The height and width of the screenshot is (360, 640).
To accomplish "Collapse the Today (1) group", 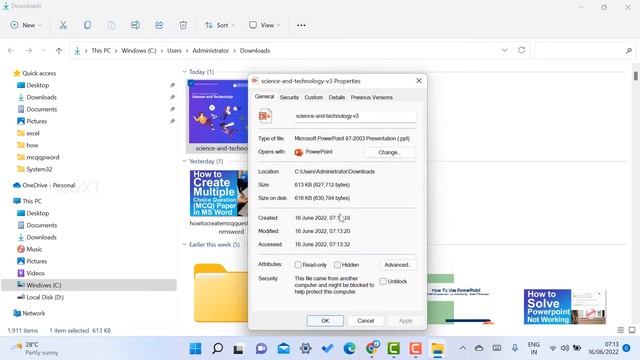I will [x=184, y=72].
